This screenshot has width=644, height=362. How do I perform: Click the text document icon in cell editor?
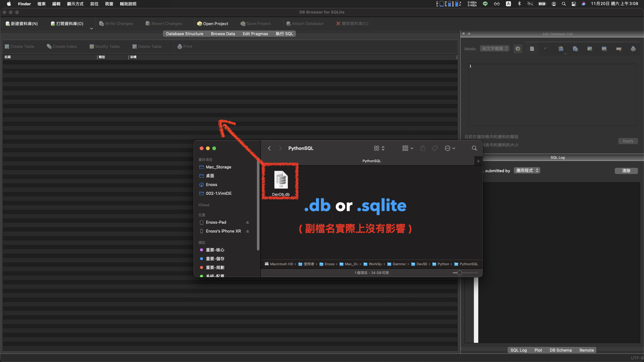click(532, 49)
